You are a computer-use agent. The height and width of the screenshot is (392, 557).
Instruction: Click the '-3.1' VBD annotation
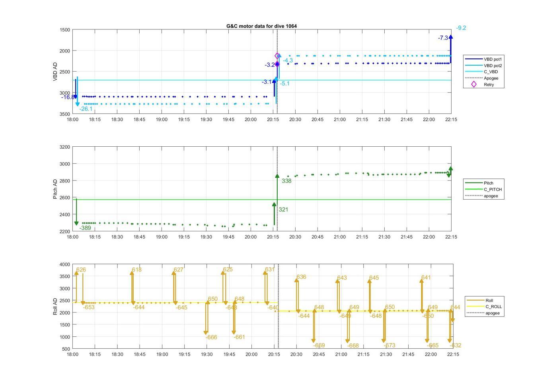(x=267, y=82)
